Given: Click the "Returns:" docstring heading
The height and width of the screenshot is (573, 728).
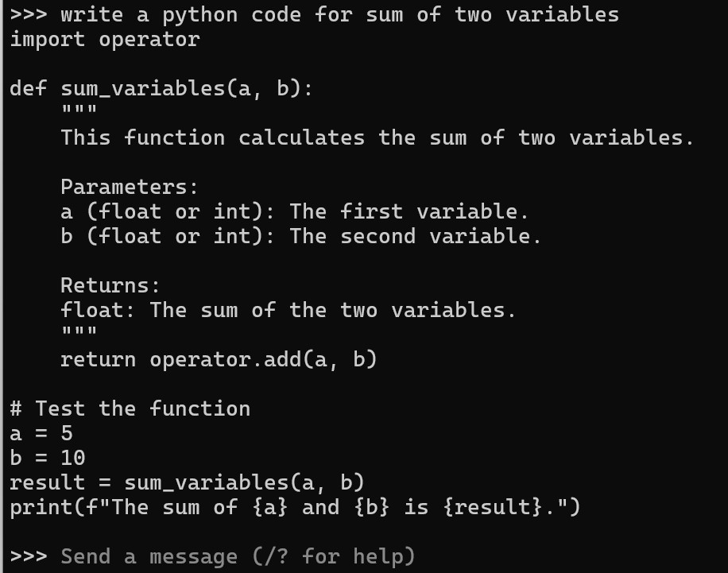Looking at the screenshot, I should (110, 285).
